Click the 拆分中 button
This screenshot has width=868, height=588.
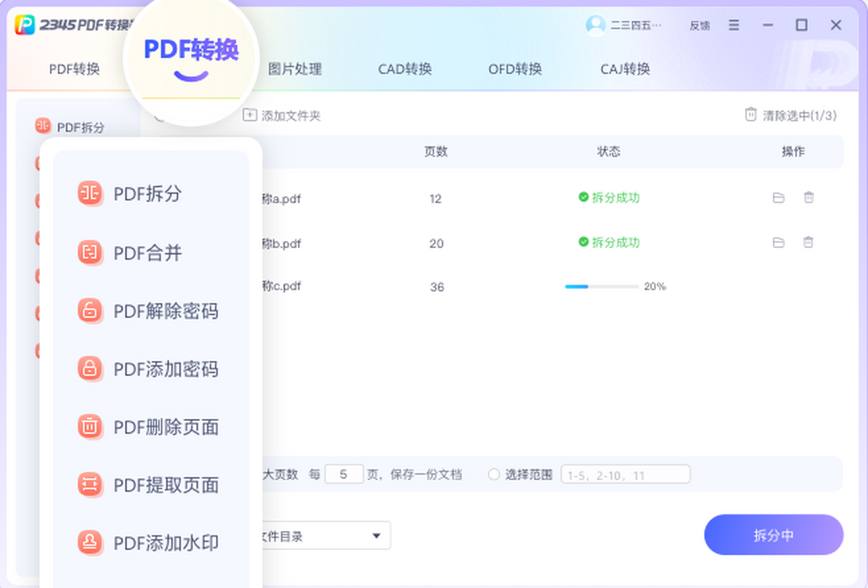tap(774, 535)
